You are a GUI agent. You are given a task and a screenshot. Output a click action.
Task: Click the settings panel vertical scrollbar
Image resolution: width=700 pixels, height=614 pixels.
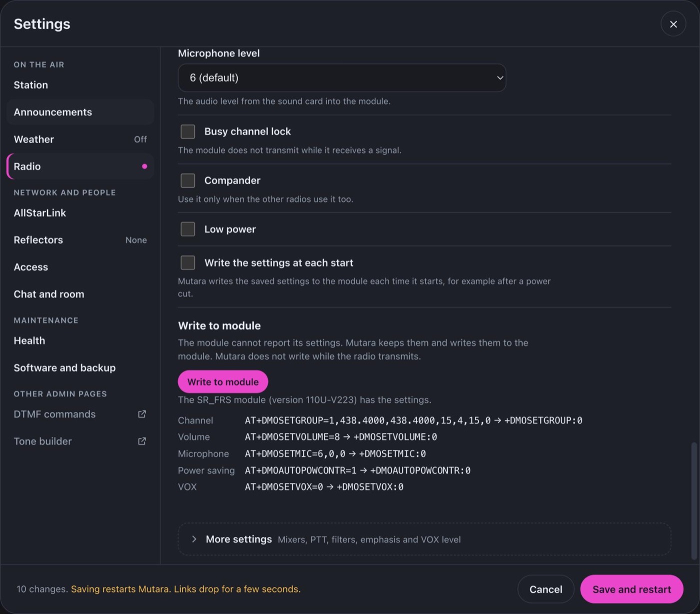tap(693, 500)
